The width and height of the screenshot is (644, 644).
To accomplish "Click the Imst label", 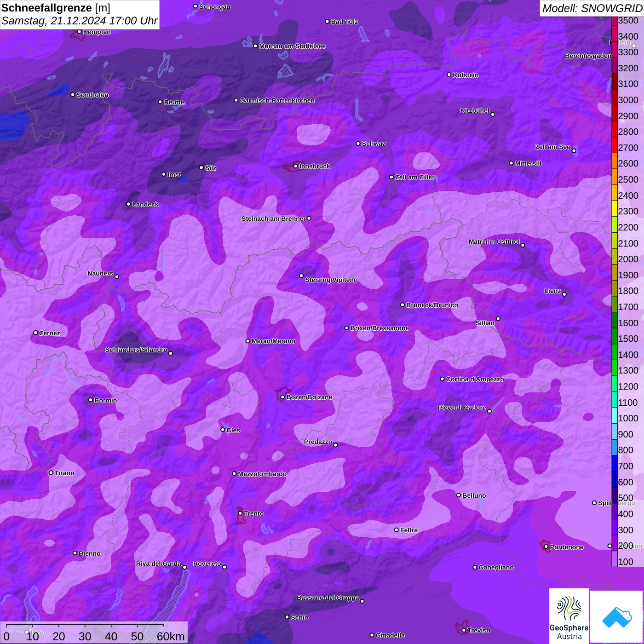I will point(174,174).
